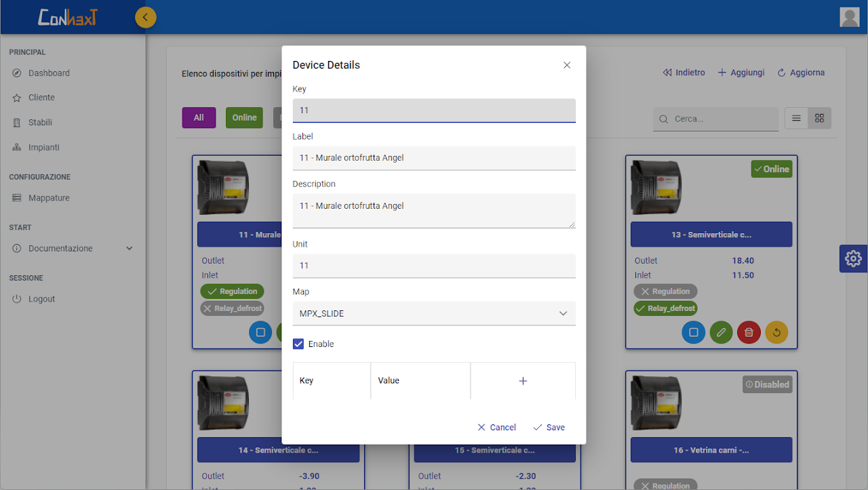Click the Label input field
Screen dimensions: 868x490
(x=434, y=158)
